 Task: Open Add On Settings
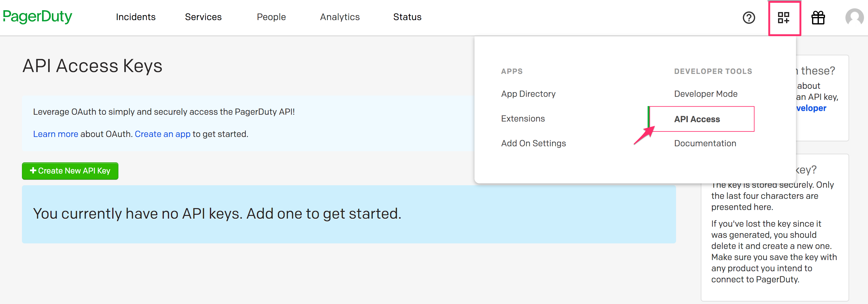[x=533, y=143]
